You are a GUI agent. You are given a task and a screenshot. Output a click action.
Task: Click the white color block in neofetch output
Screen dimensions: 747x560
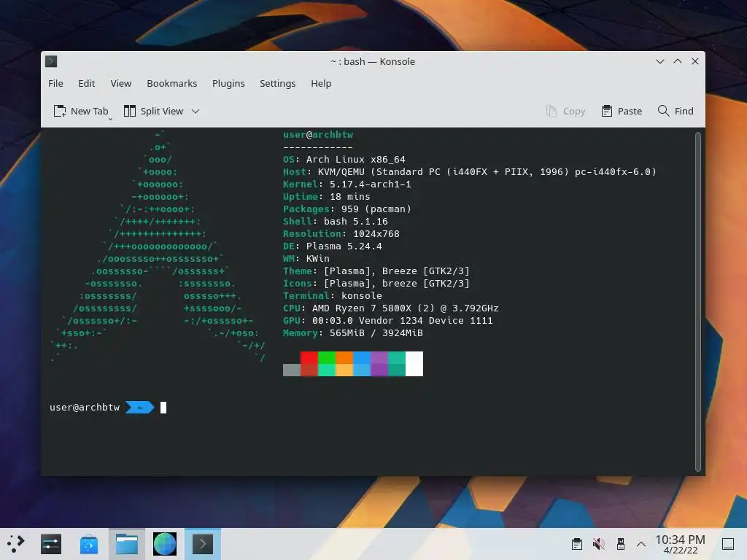coord(414,364)
